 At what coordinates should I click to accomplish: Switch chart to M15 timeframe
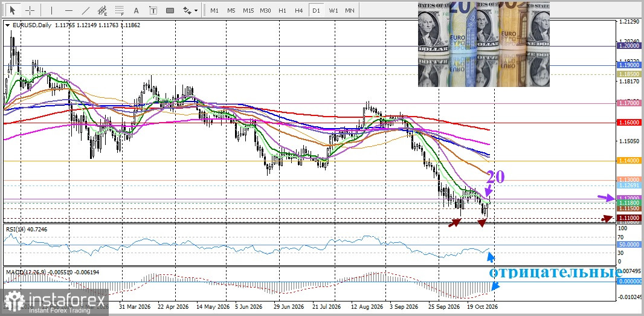click(248, 10)
